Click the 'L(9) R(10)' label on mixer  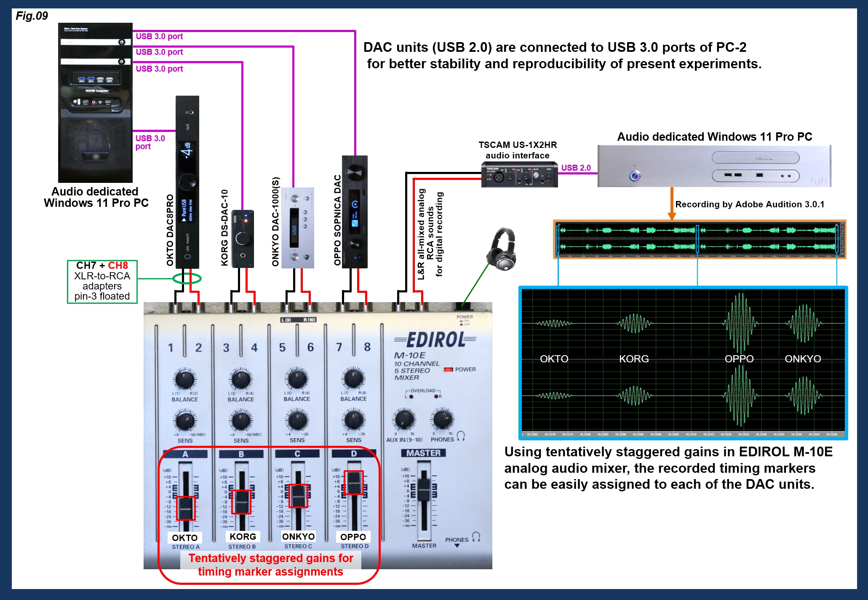[299, 320]
